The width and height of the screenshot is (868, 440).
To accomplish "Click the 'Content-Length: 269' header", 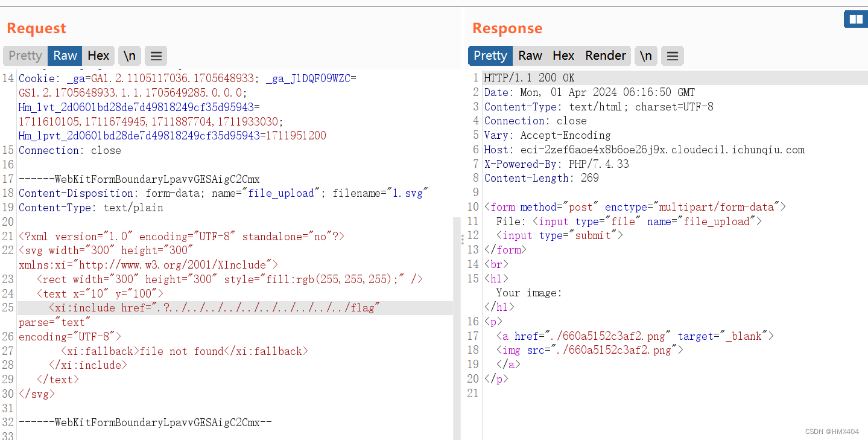I will [541, 178].
